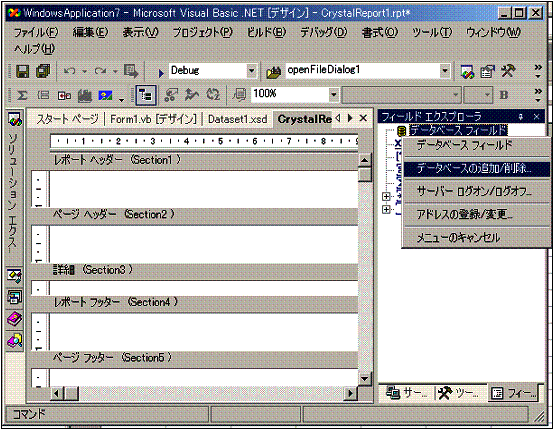Open the ウィンドウ(W) menu

point(493,32)
